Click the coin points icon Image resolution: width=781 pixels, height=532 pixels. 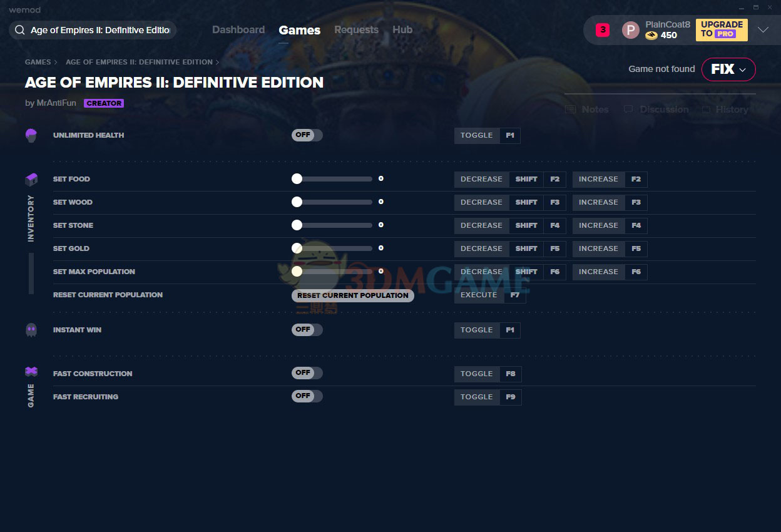[x=651, y=36]
